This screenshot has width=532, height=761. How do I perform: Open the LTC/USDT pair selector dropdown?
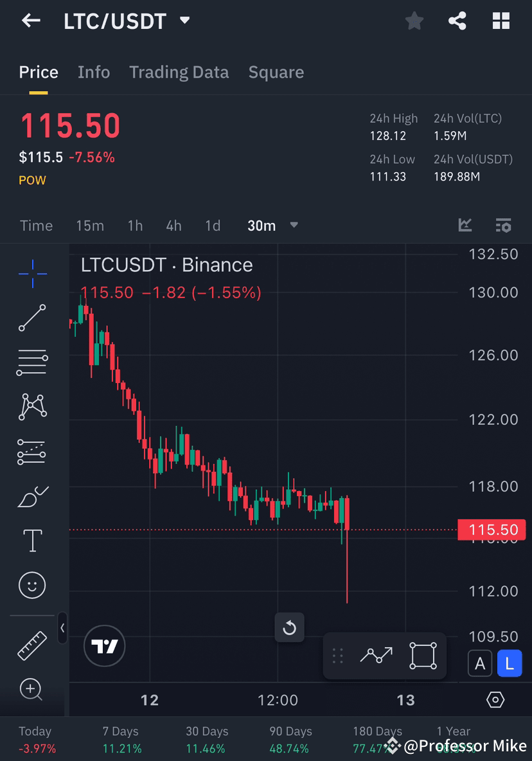coord(184,21)
